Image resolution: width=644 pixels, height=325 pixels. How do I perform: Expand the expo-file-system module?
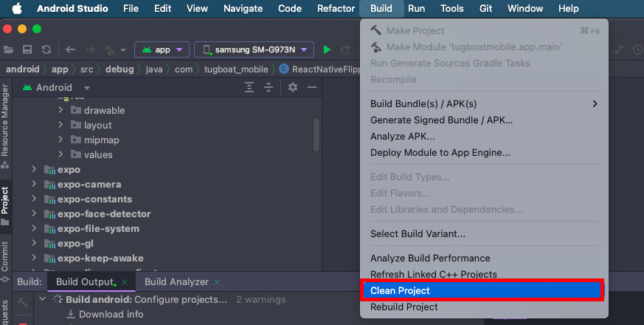point(34,228)
